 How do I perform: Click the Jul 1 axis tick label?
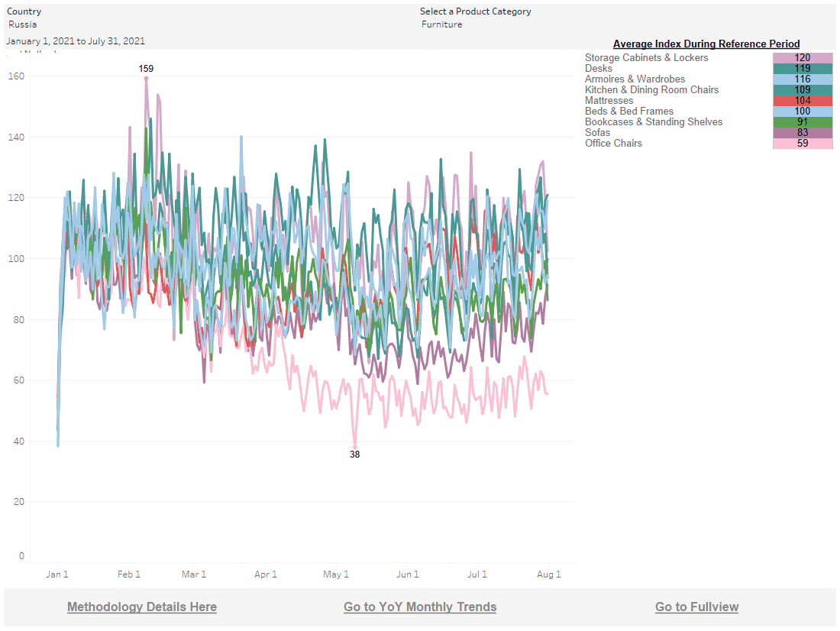pos(477,574)
